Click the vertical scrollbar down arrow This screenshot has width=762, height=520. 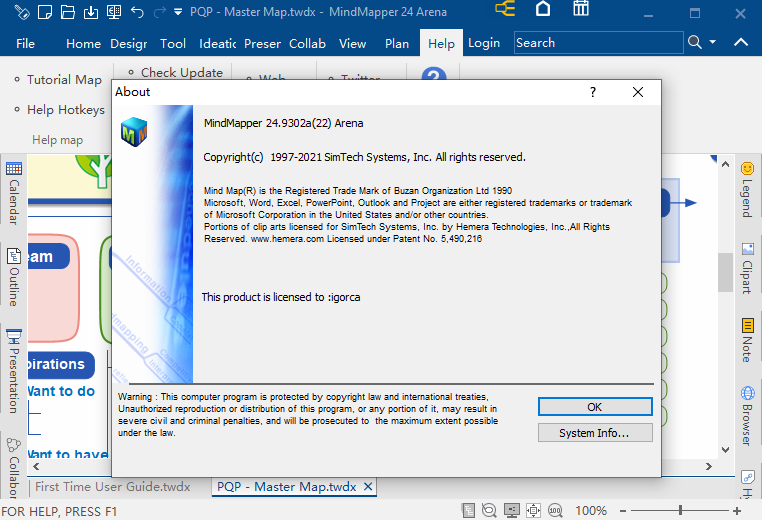click(x=726, y=450)
